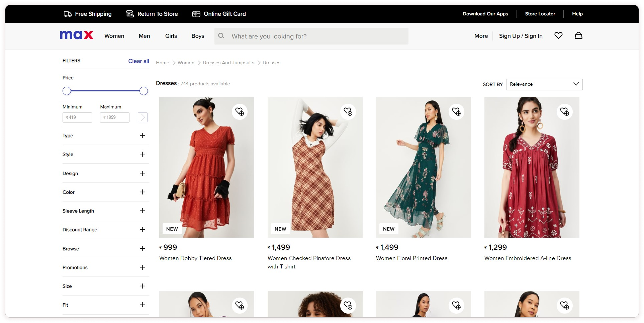
Task: Favorite the Women Floral Printed Dress
Action: [x=456, y=111]
